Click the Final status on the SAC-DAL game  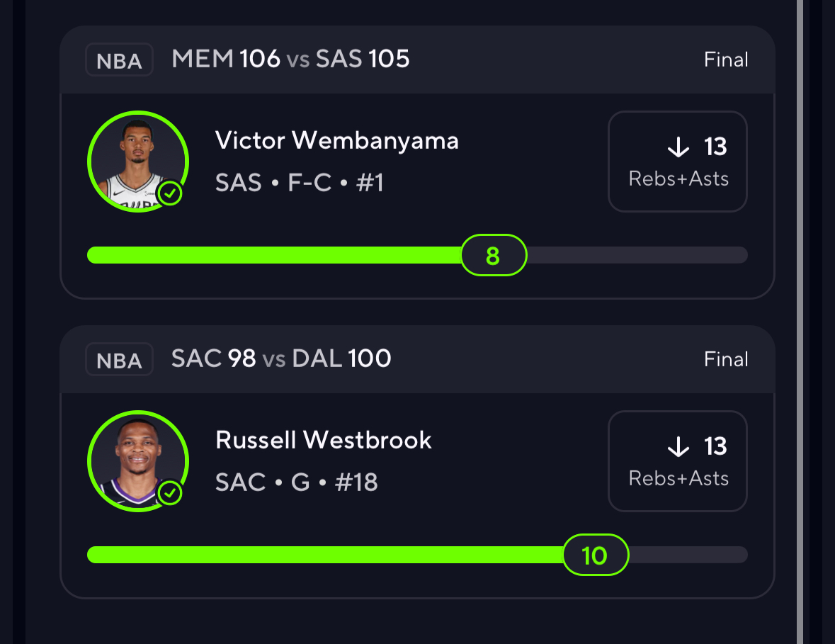(x=726, y=359)
